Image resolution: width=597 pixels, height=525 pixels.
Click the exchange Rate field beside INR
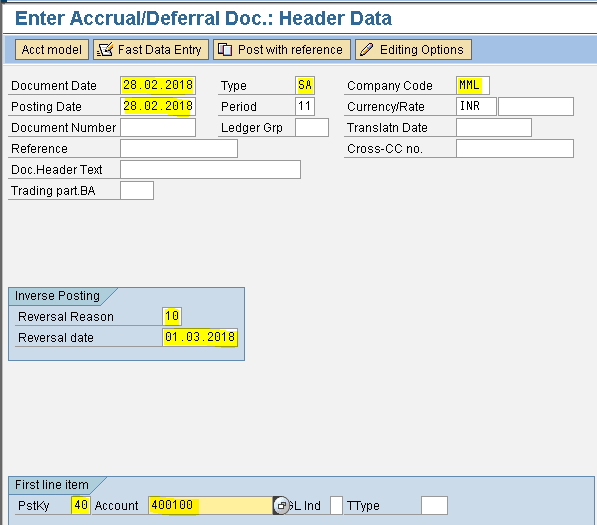[536, 106]
